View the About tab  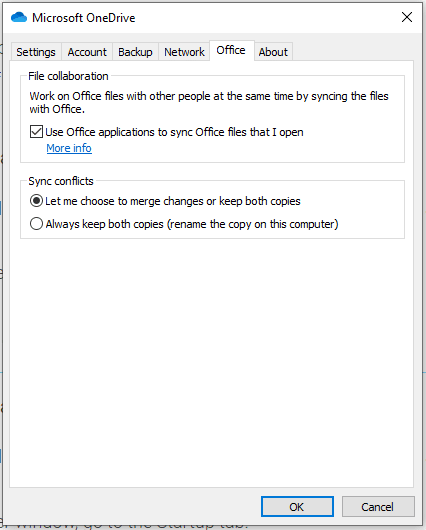pos(273,52)
